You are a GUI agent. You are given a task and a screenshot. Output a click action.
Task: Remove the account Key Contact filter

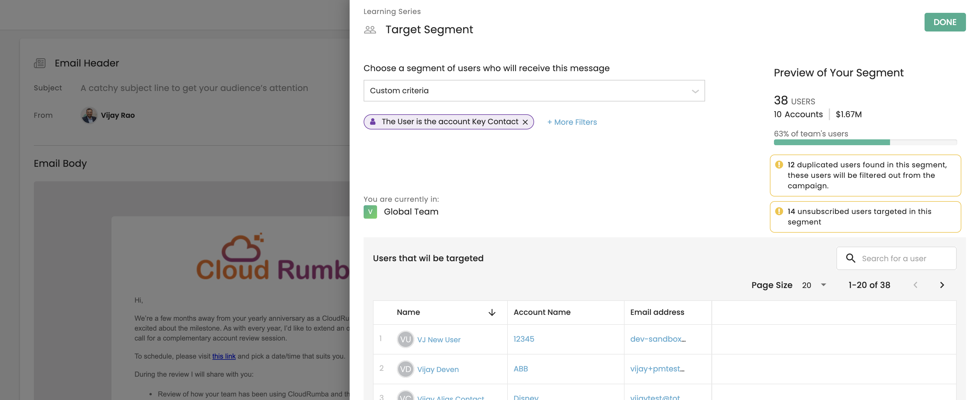pyautogui.click(x=525, y=122)
